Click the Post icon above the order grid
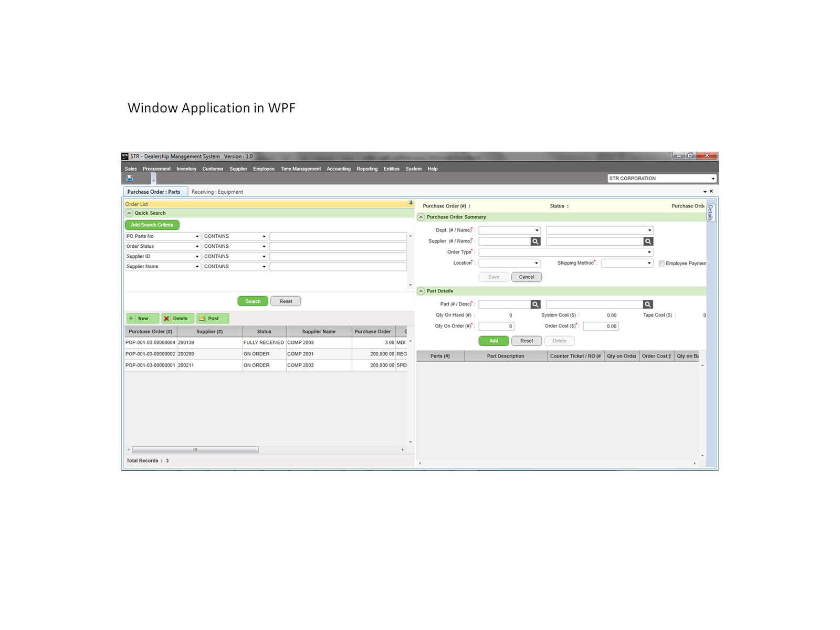This screenshot has width=840, height=630. click(x=202, y=318)
